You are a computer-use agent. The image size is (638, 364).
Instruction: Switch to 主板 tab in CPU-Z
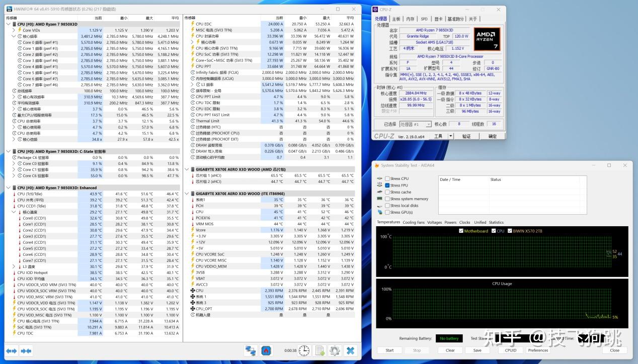click(396, 19)
